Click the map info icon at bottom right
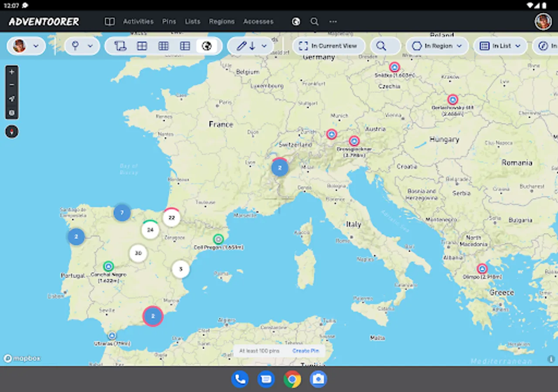This screenshot has width=558, height=392. 551,359
